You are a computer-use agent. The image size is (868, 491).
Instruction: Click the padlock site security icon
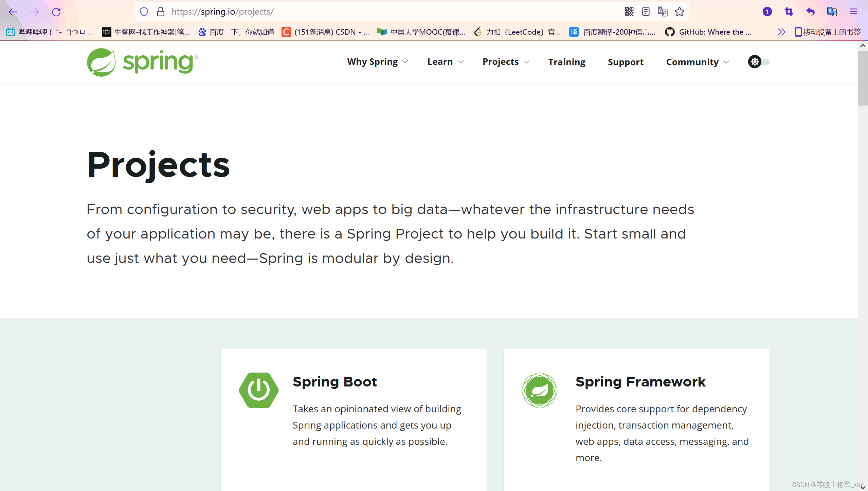161,12
